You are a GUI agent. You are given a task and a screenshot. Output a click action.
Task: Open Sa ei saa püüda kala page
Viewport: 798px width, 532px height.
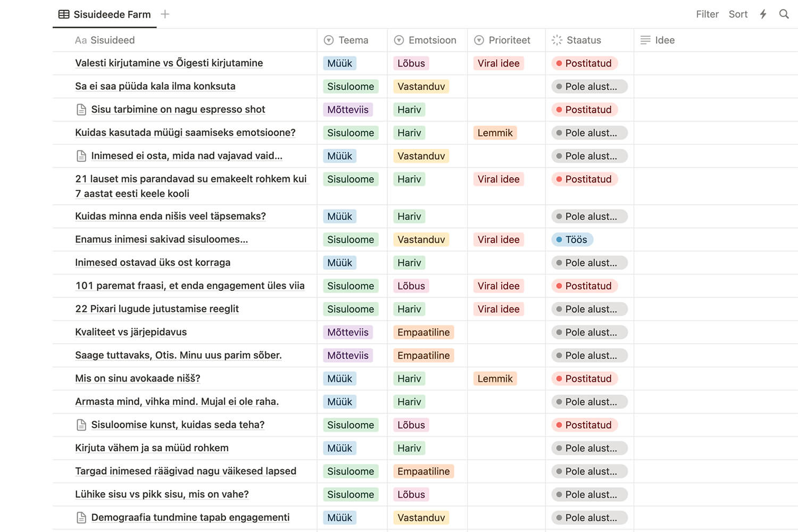(x=155, y=86)
